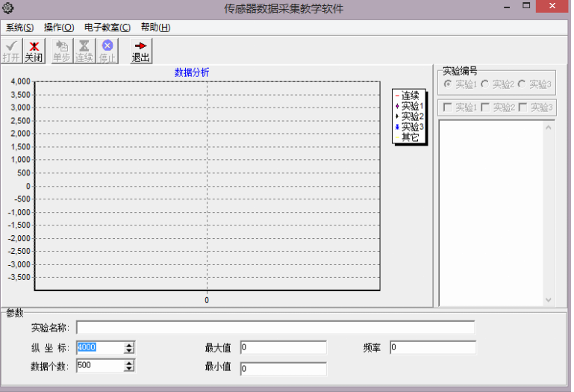Click the 打开 (Open) toolbar icon

[11, 46]
